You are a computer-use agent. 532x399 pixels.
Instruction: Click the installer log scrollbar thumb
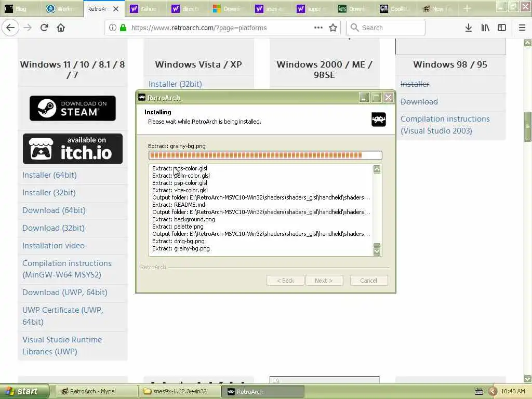point(377,245)
